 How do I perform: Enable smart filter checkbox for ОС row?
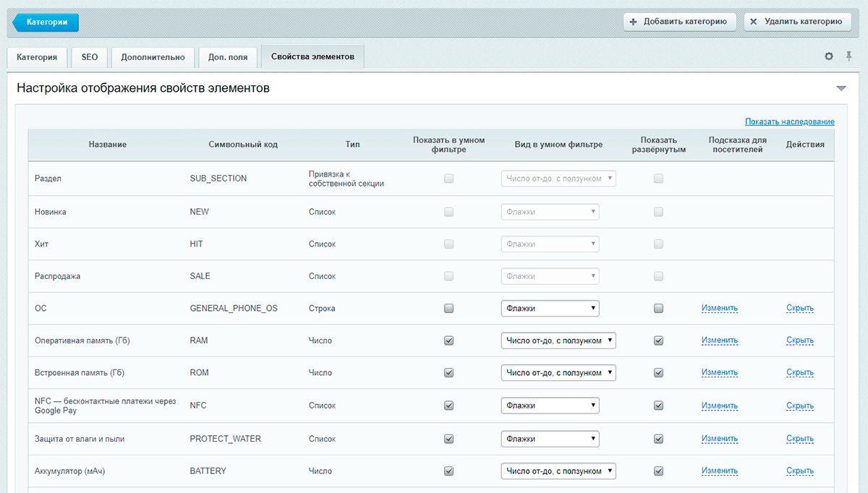point(448,309)
